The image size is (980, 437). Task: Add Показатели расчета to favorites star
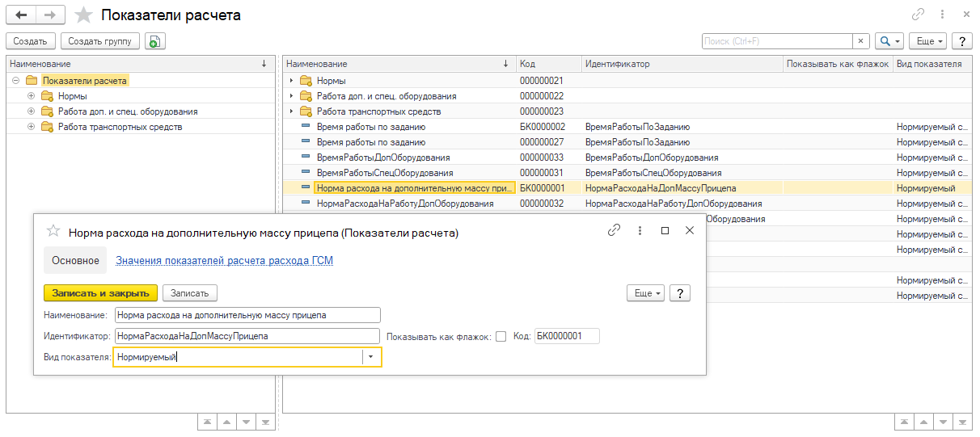pyautogui.click(x=82, y=15)
